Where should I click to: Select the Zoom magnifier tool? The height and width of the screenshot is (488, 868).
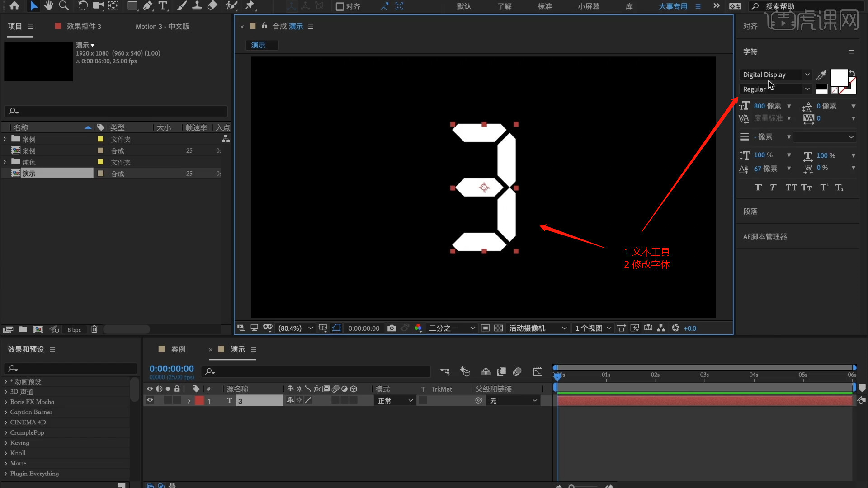coord(64,6)
